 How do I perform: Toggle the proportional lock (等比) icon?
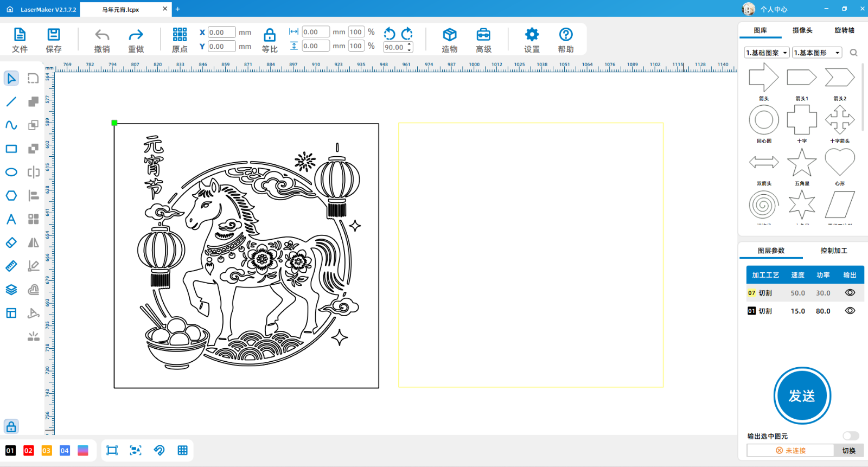270,36
